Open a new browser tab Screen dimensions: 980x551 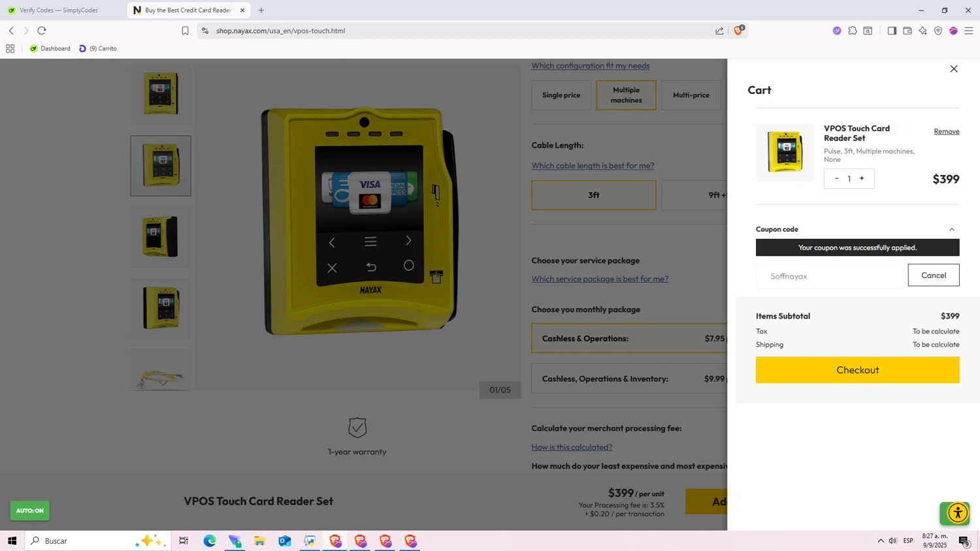click(x=261, y=10)
